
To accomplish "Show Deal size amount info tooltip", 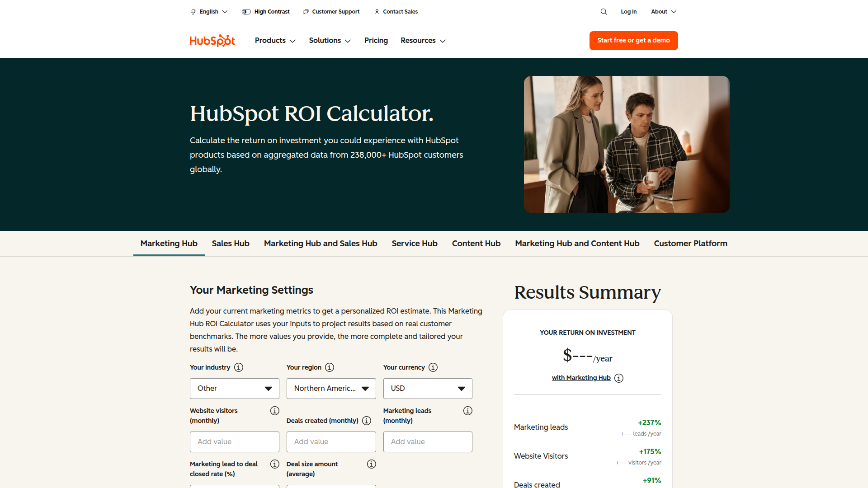I will (371, 464).
